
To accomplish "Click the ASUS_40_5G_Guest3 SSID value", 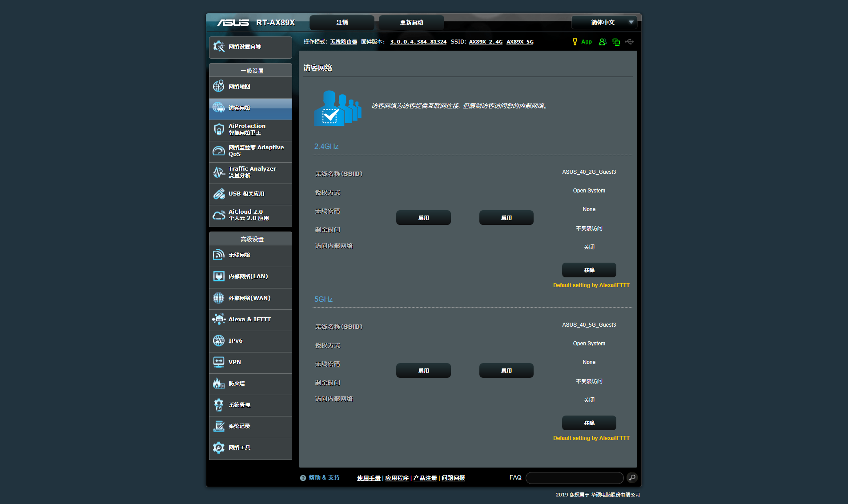I will point(589,325).
